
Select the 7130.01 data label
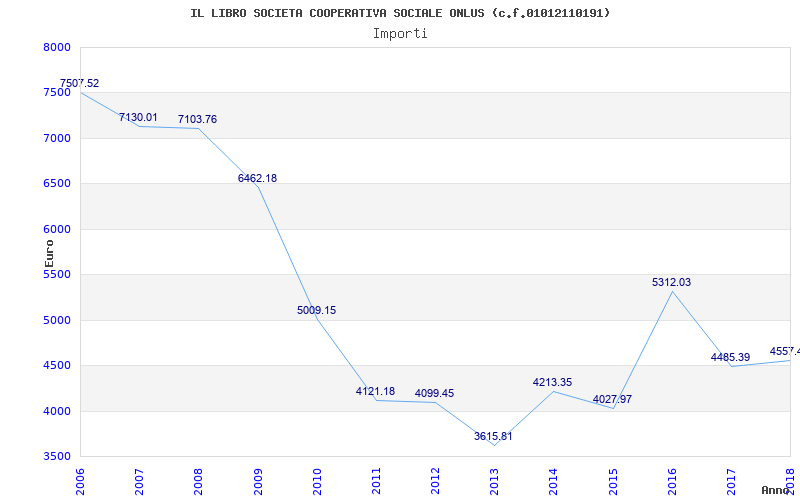(138, 117)
